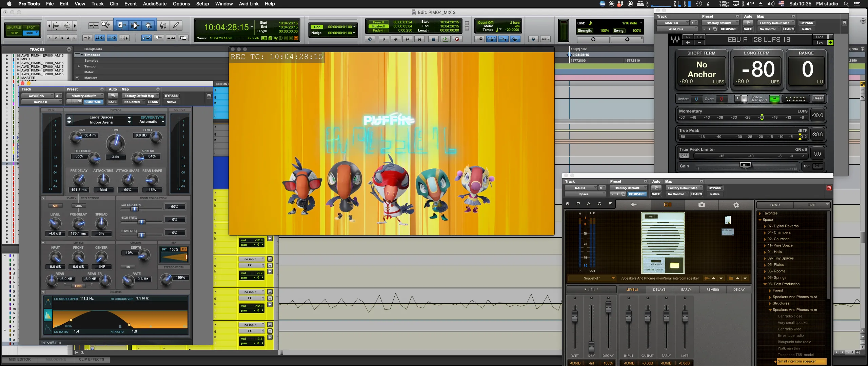Toggle Follow Transport green arrow button
The width and height of the screenshot is (868, 366).
click(774, 99)
